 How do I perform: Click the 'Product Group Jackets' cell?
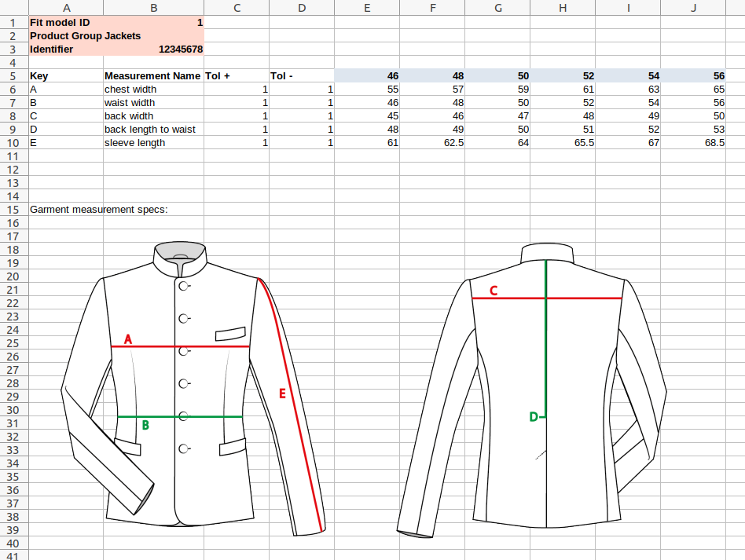[85, 36]
